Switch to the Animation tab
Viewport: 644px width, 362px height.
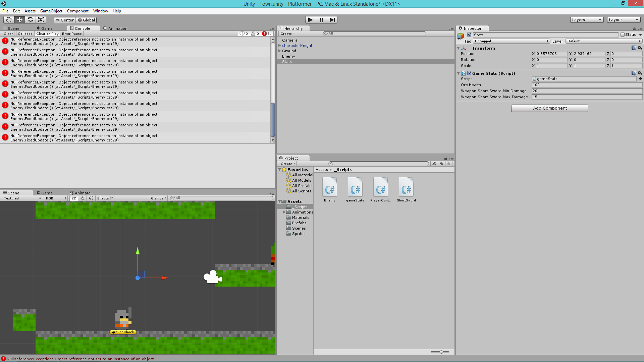pyautogui.click(x=115, y=28)
